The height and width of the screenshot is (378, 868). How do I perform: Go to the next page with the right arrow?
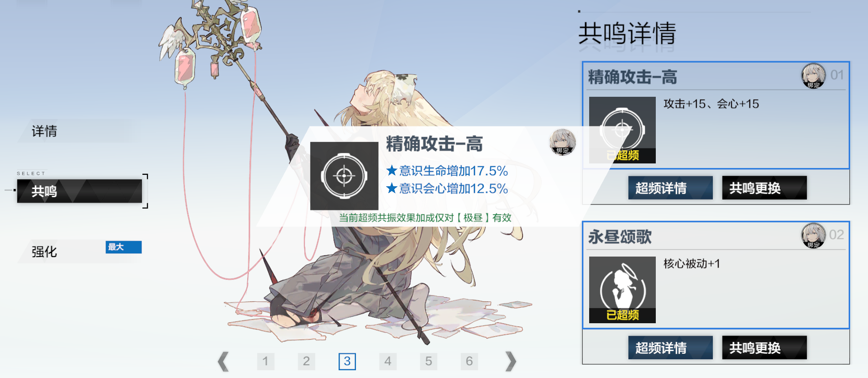(511, 362)
